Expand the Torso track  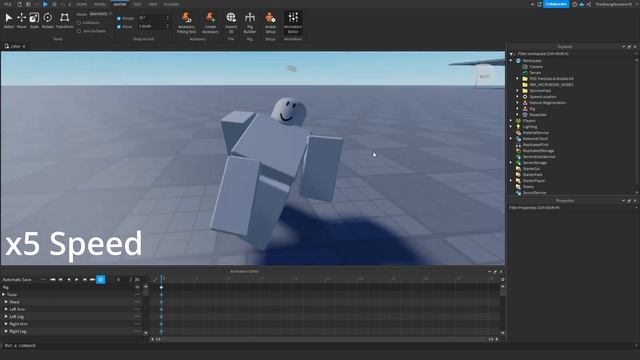coord(4,294)
